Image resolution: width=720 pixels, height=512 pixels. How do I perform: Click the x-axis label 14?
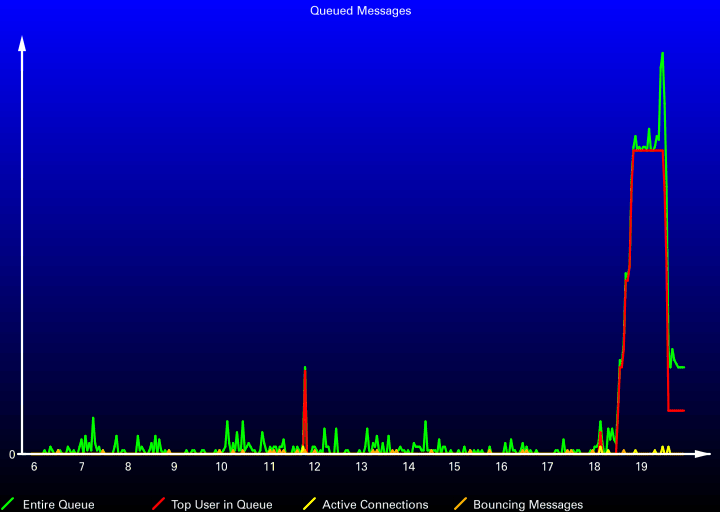409,467
